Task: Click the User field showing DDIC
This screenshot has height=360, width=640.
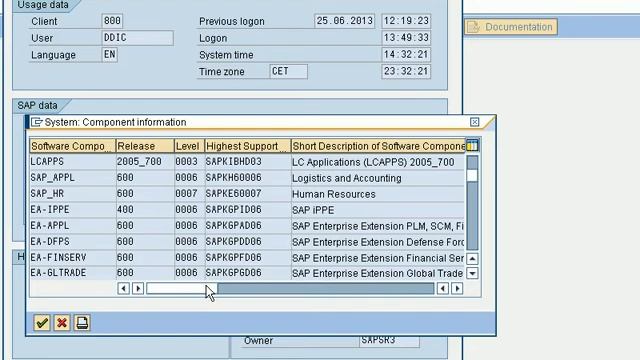Action: coord(137,38)
